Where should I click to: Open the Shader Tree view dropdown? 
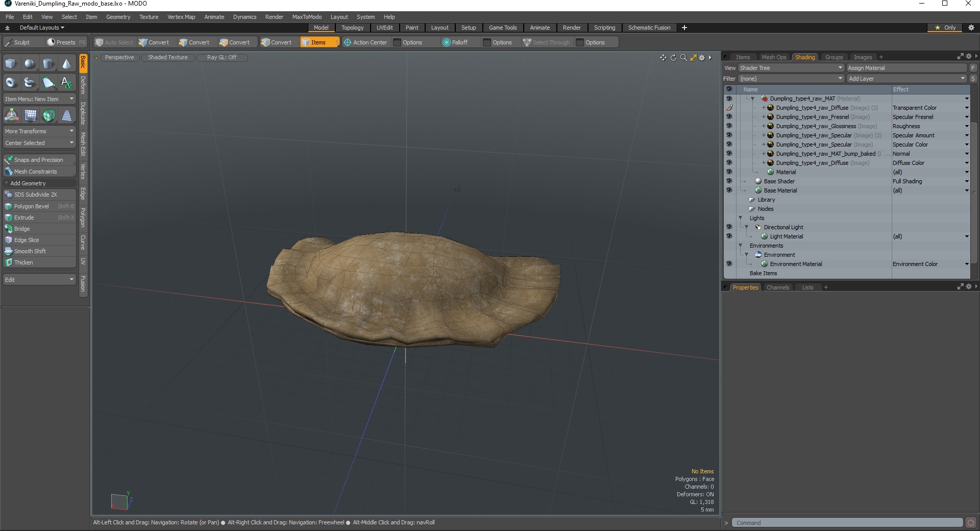click(x=791, y=68)
